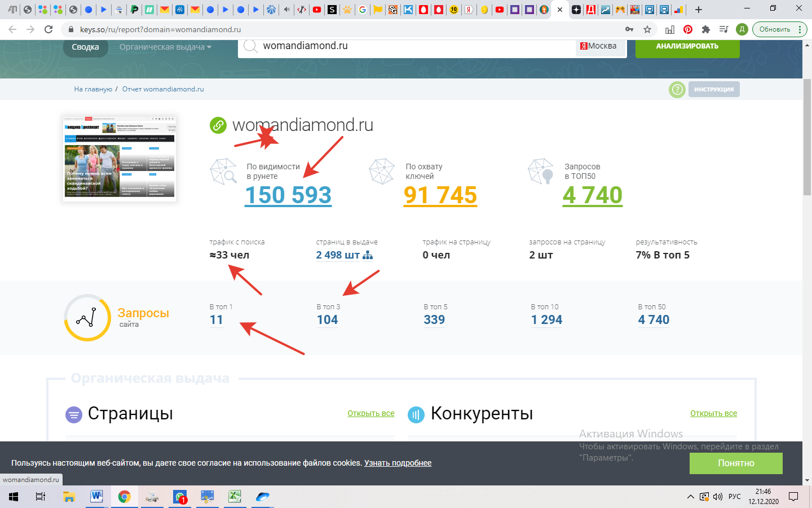Click the page vertical scrollbar thumb

(807, 137)
